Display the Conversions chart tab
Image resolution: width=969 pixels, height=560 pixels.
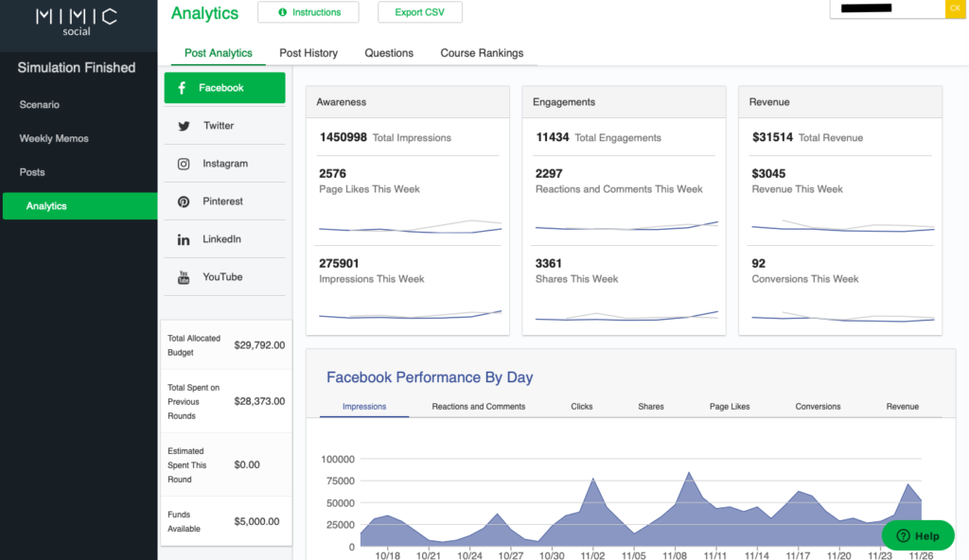(818, 407)
